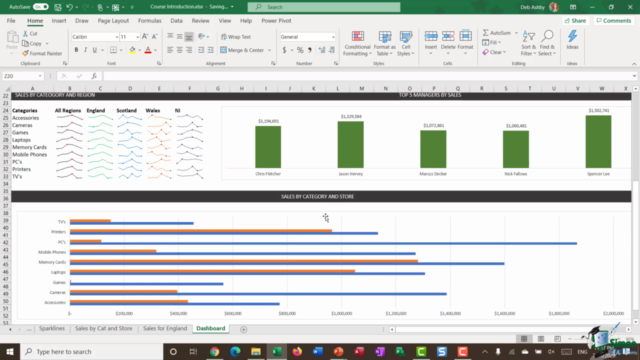This screenshot has width=640, height=360.
Task: Click in the title bar Search box
Action: tap(324, 7)
